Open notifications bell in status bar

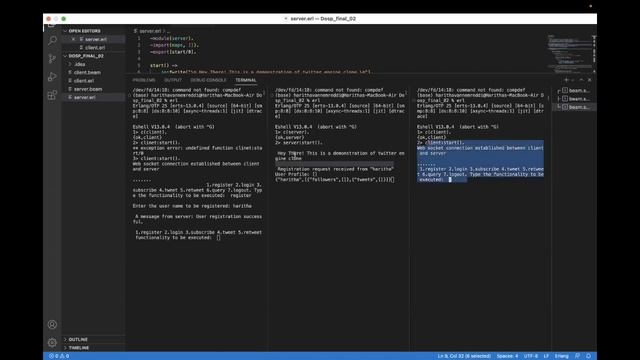click(x=589, y=356)
